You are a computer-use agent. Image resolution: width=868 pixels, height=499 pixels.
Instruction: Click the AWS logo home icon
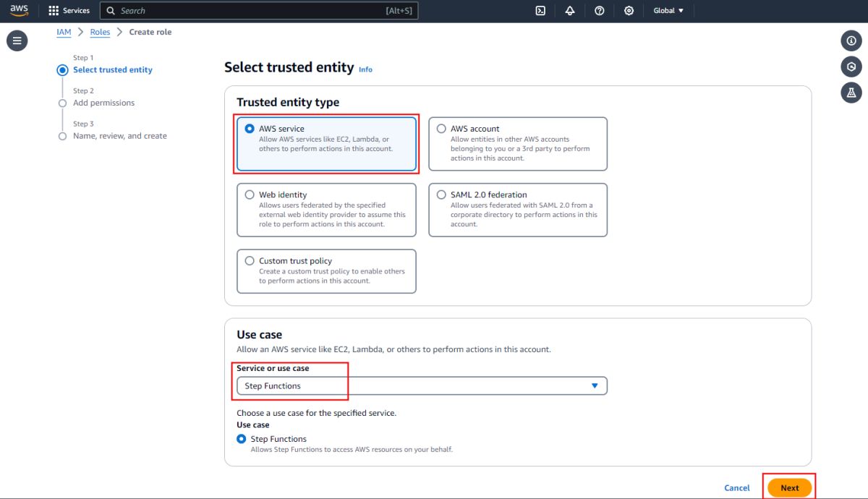[19, 11]
